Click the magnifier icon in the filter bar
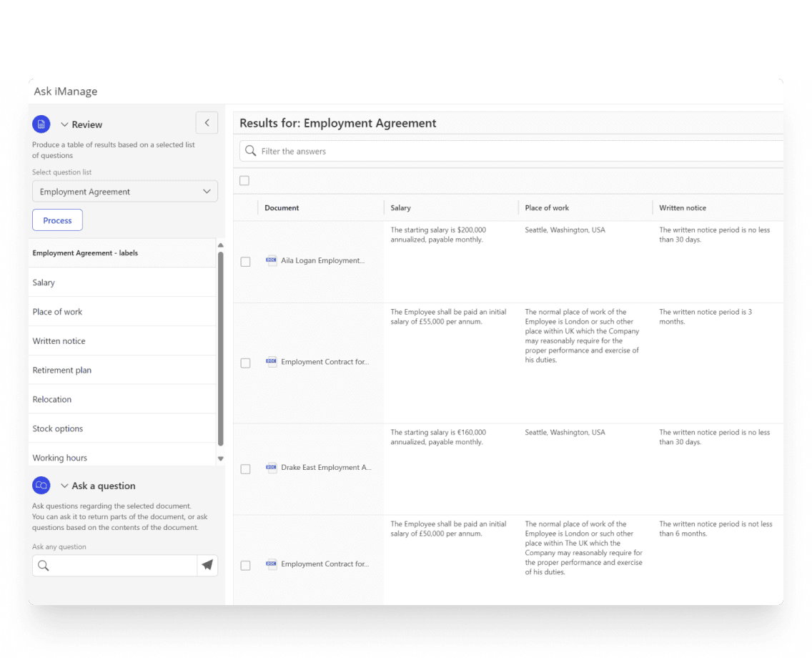Image resolution: width=812 pixels, height=658 pixels. (249, 151)
